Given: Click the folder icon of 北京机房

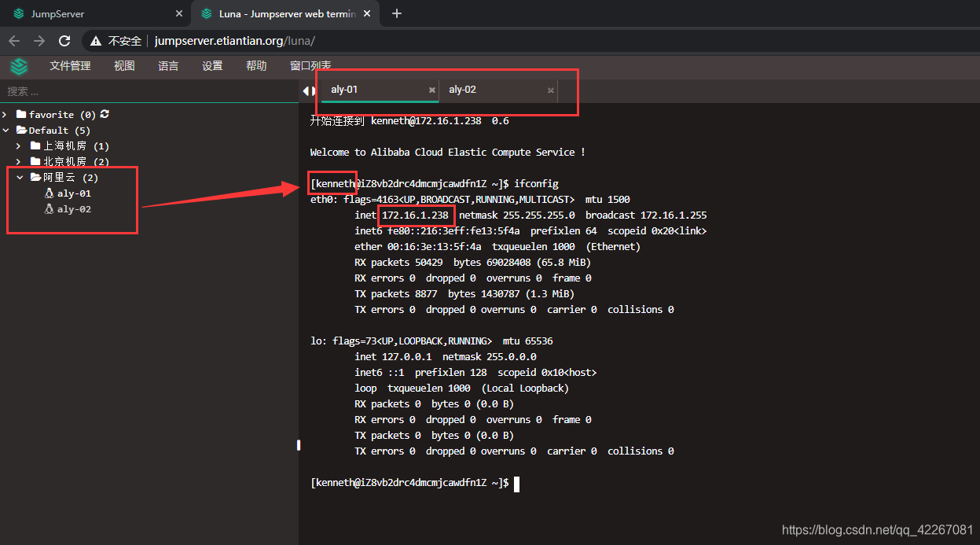Looking at the screenshot, I should point(35,161).
